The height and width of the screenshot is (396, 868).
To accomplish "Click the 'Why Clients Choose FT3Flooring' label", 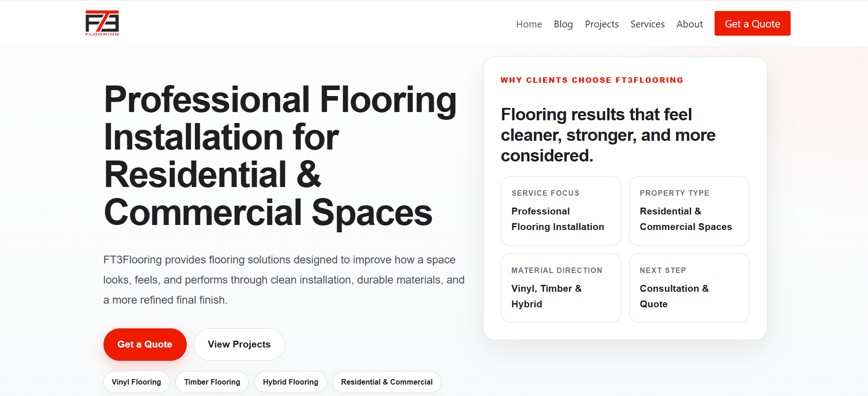I will [592, 80].
